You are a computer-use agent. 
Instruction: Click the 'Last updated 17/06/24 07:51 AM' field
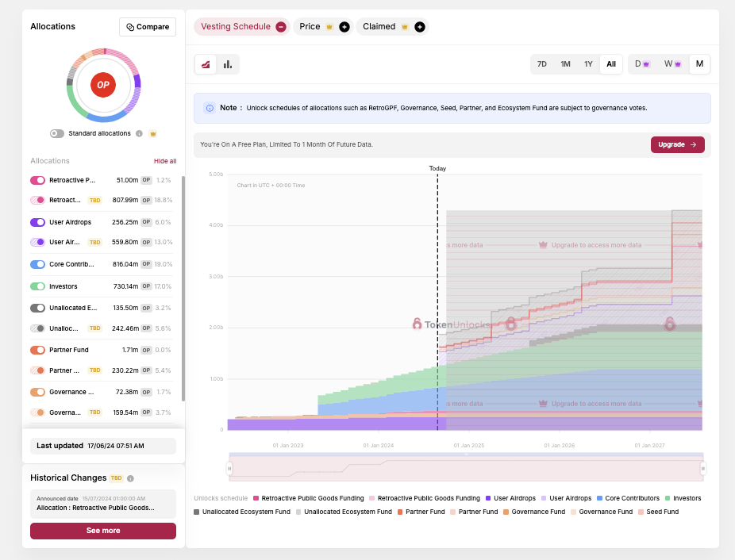(103, 446)
